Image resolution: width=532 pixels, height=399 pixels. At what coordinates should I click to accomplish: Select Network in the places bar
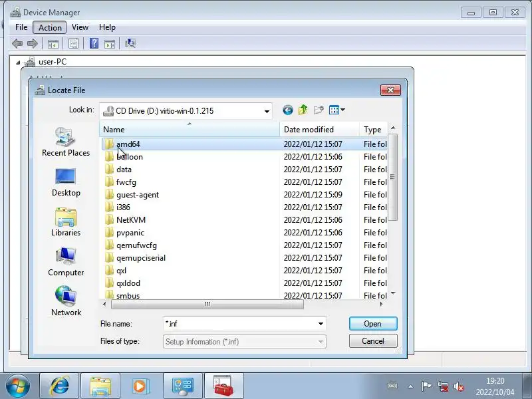click(66, 301)
